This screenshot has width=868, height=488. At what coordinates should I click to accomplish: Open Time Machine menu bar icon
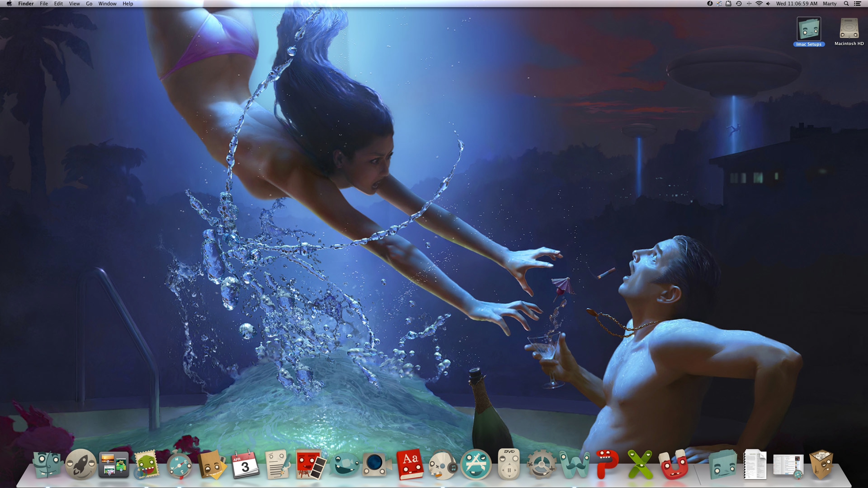pyautogui.click(x=739, y=4)
